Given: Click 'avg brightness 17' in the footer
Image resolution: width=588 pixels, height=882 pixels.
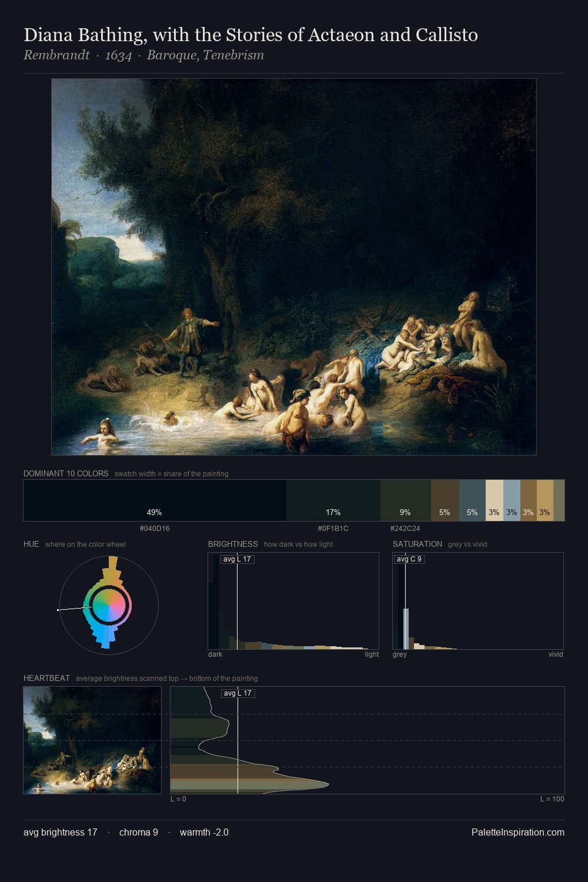Looking at the screenshot, I should [61, 832].
